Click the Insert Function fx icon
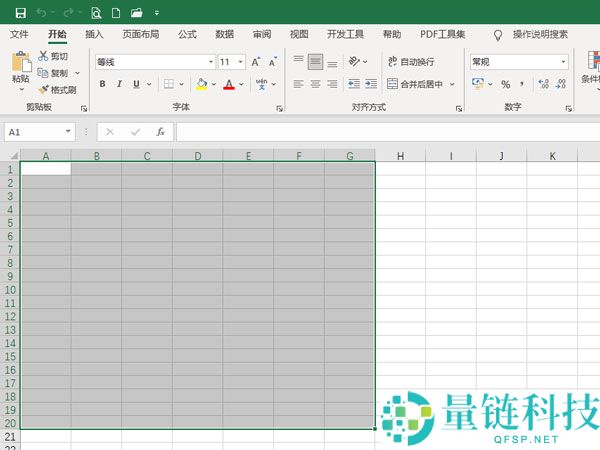Viewport: 600px width, 450px height. click(x=160, y=131)
